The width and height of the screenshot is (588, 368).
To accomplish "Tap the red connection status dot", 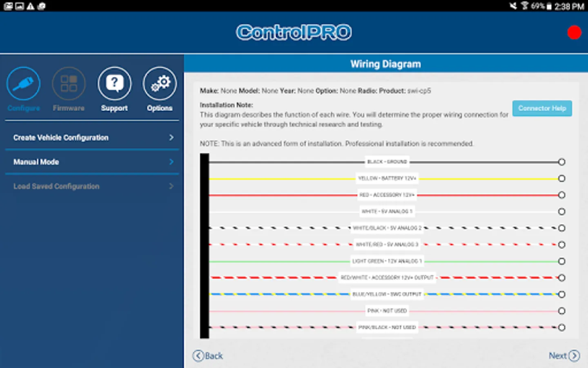I will (574, 32).
